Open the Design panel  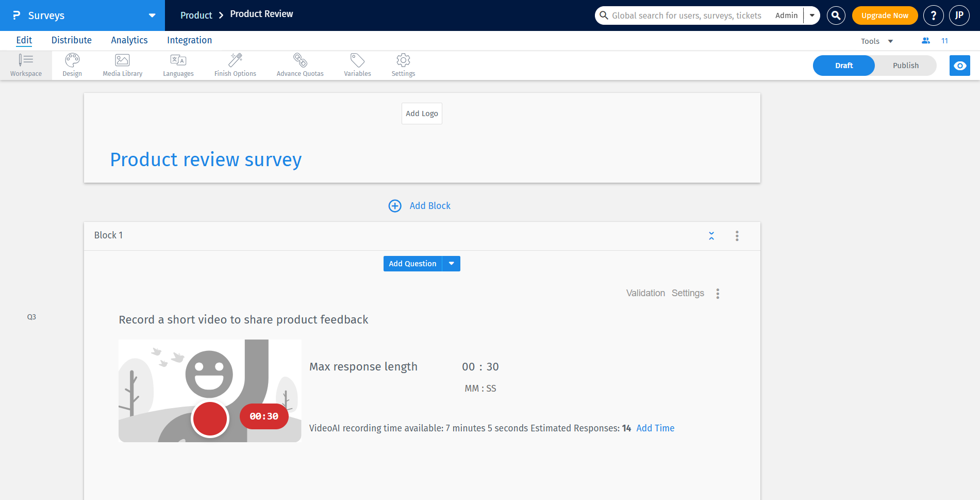72,64
